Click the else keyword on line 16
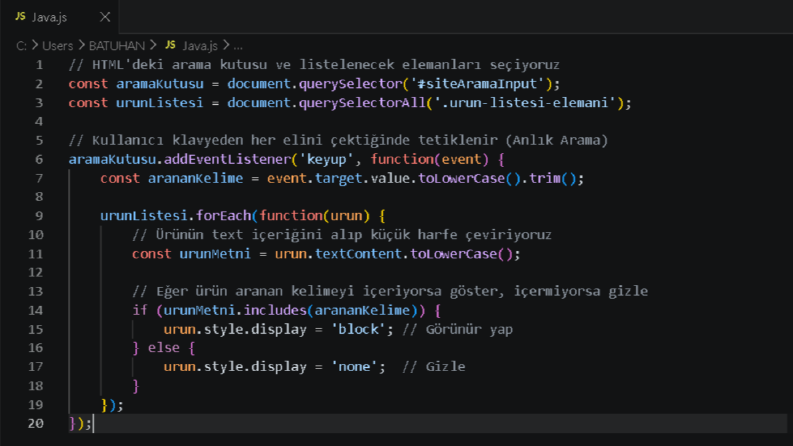The image size is (793, 446). [x=163, y=348]
